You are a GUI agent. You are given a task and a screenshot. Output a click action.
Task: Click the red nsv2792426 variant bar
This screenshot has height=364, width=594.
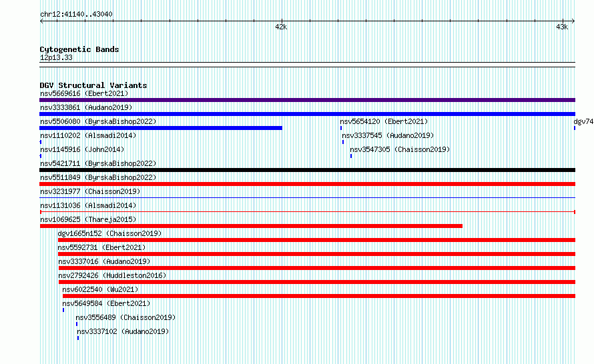tap(317, 282)
